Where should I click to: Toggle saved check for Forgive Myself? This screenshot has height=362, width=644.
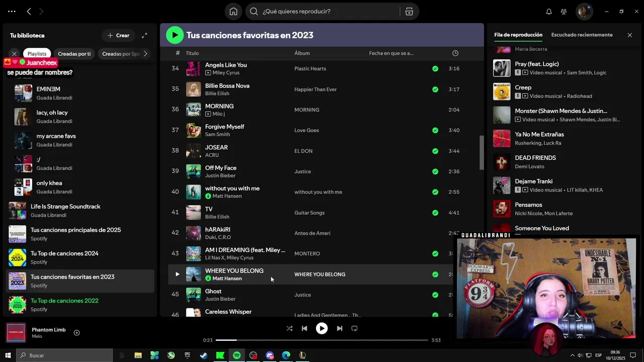click(435, 130)
